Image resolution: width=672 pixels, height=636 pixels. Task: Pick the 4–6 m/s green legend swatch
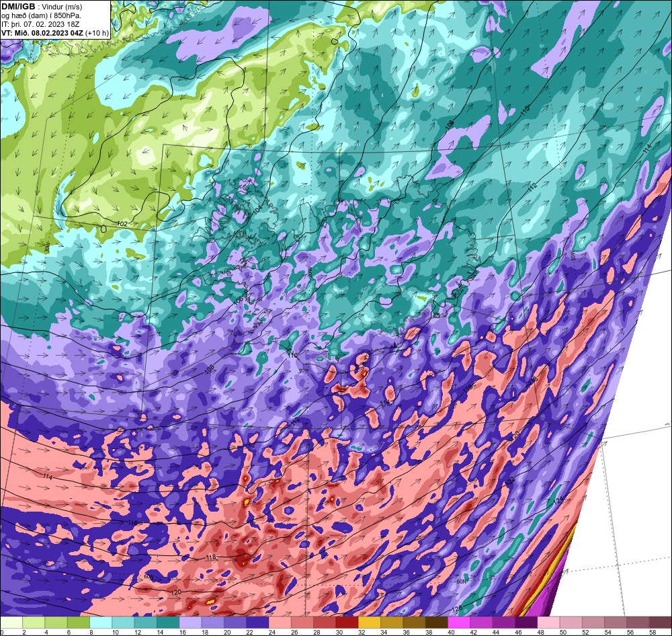(x=56, y=622)
